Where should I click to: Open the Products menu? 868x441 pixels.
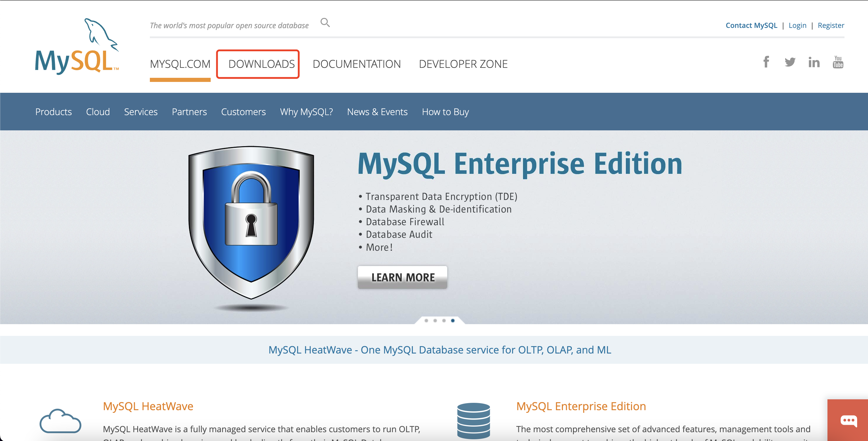coord(53,112)
